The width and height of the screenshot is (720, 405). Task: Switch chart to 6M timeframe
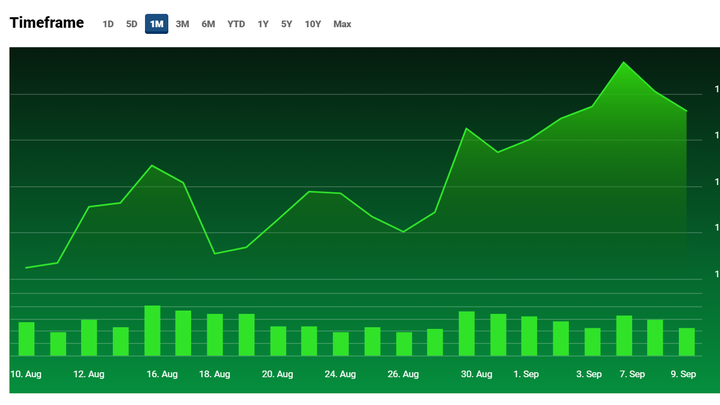(x=208, y=24)
